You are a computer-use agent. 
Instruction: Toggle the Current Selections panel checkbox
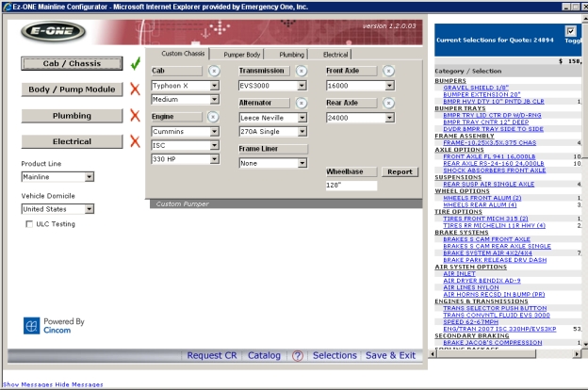(x=570, y=31)
